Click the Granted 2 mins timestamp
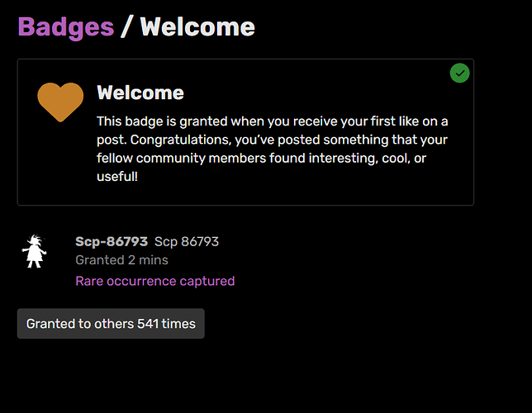Image resolution: width=532 pixels, height=413 pixels. coord(121,260)
